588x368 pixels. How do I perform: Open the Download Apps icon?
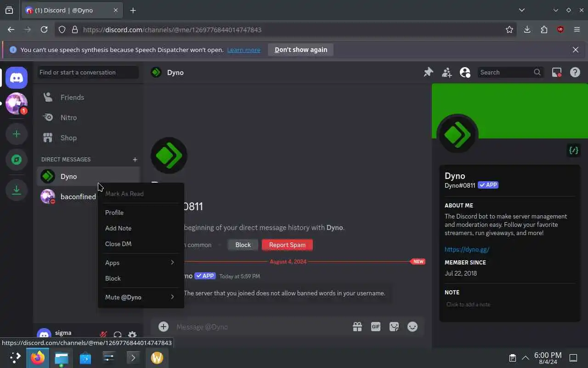click(17, 189)
